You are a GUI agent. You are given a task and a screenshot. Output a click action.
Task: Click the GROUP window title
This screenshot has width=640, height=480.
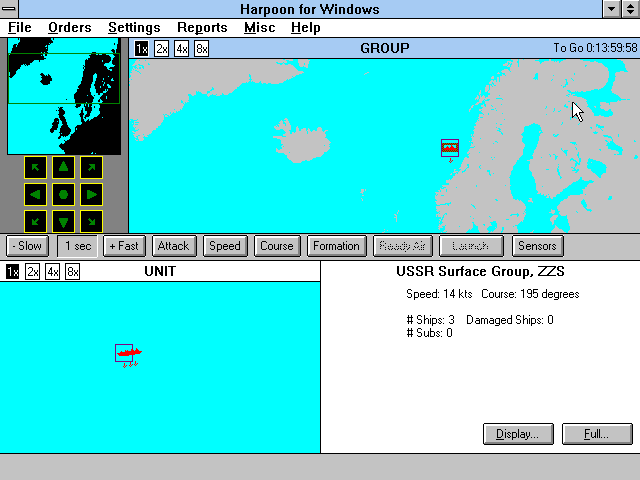385,49
